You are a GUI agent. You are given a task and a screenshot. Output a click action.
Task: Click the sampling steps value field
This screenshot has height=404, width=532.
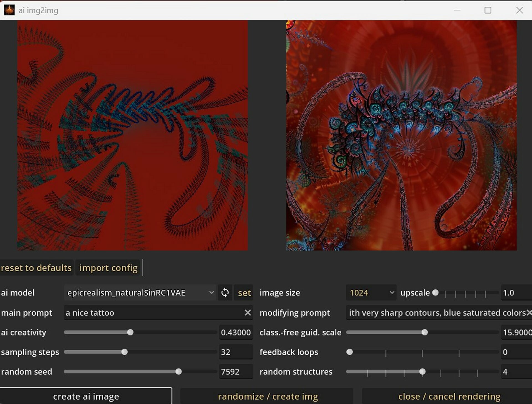point(236,352)
